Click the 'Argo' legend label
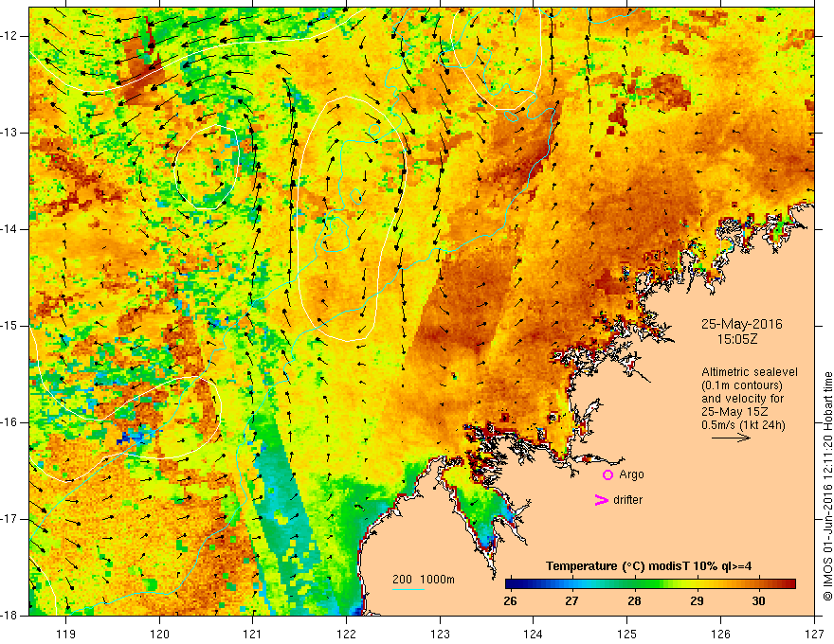Viewport: 834px width, 644px height. click(631, 474)
